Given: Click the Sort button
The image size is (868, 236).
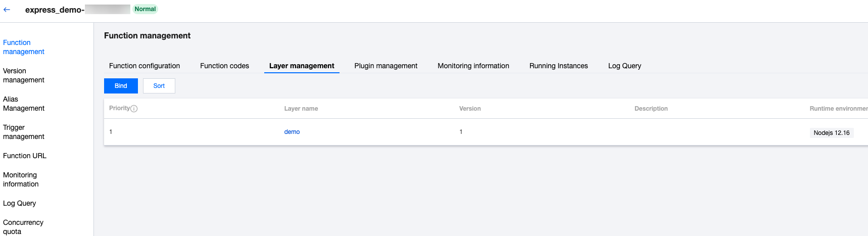Looking at the screenshot, I should click(159, 86).
